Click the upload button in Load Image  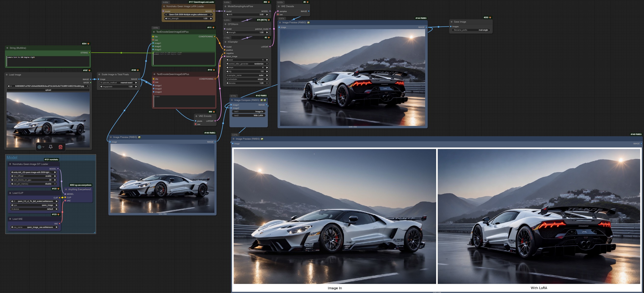(x=48, y=90)
